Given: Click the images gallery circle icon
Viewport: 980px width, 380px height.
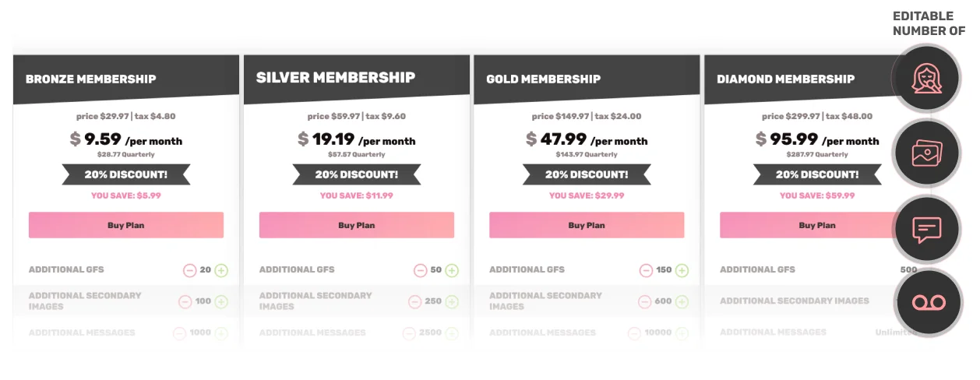Looking at the screenshot, I should tap(927, 153).
